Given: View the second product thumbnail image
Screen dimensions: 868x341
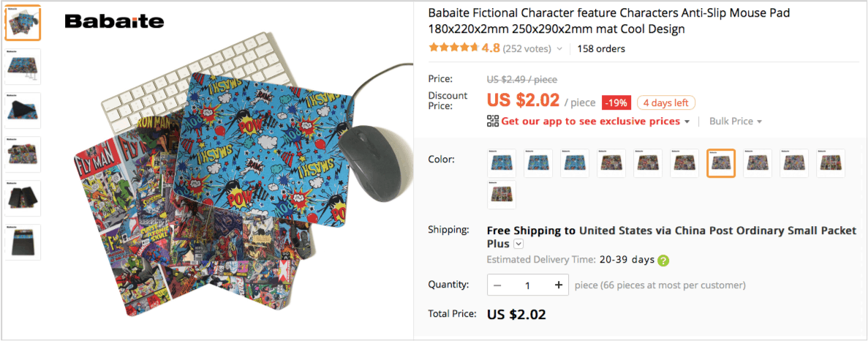Looking at the screenshot, I should [x=23, y=67].
